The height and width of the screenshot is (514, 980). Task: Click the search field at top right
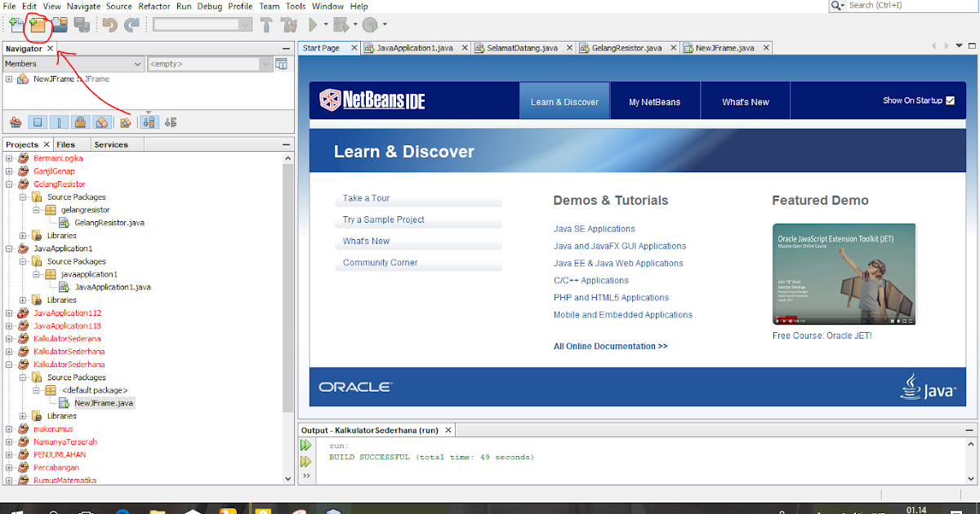click(898, 6)
